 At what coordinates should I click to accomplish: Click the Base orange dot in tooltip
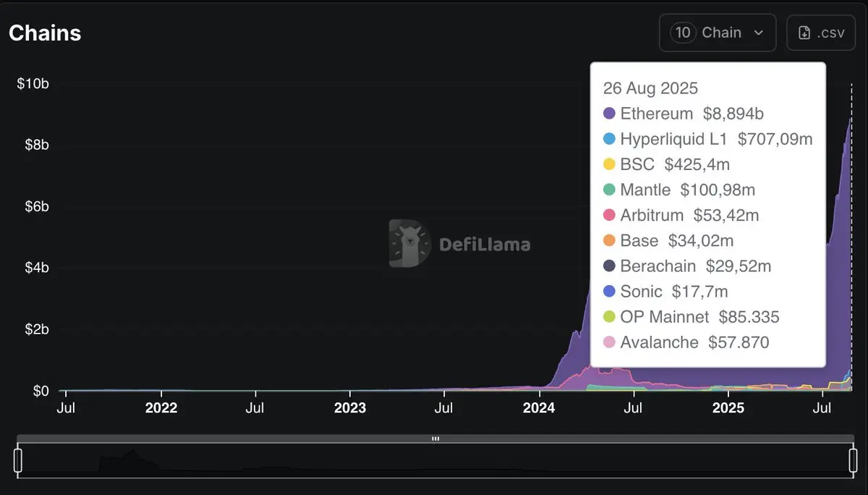609,240
